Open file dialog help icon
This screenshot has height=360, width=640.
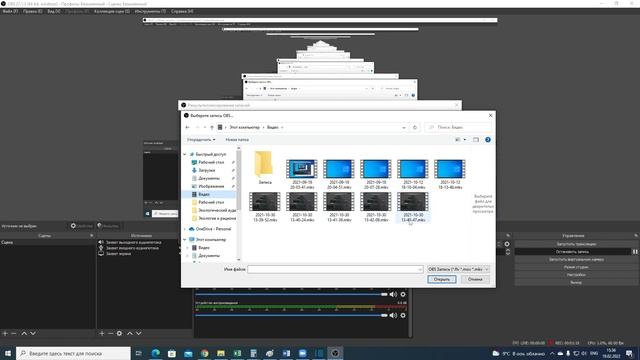point(488,140)
